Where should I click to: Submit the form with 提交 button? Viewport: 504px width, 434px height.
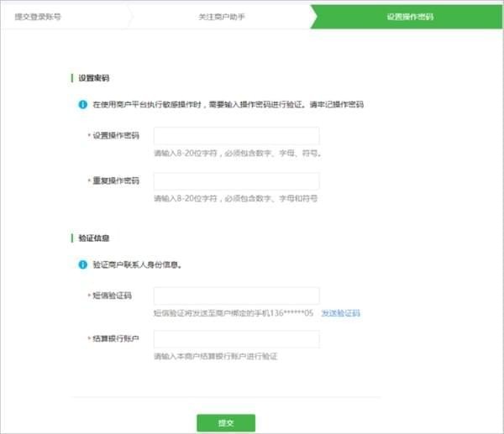pos(225,422)
